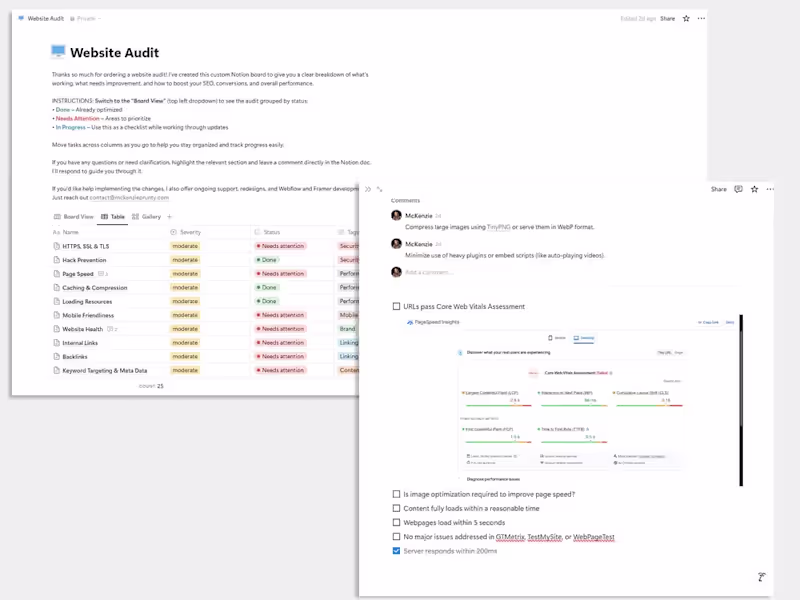800x600 pixels.
Task: Open comments via the speech bubble icon
Action: coord(737,190)
